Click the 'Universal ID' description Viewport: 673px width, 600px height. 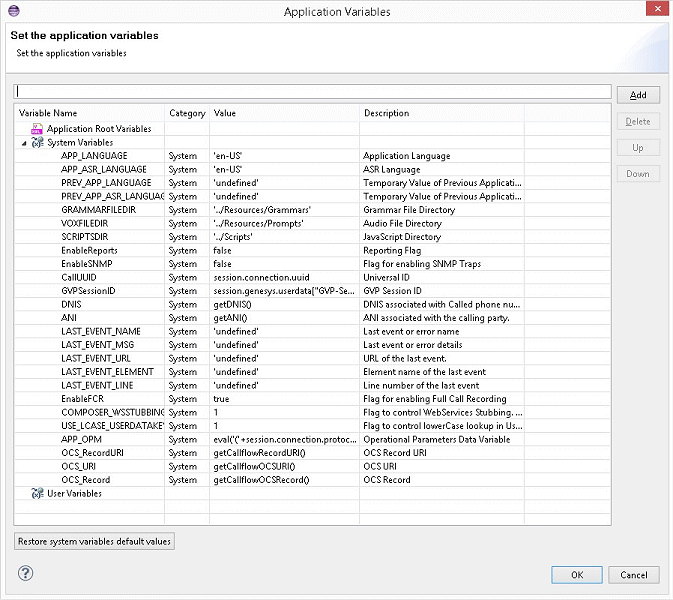tap(386, 278)
